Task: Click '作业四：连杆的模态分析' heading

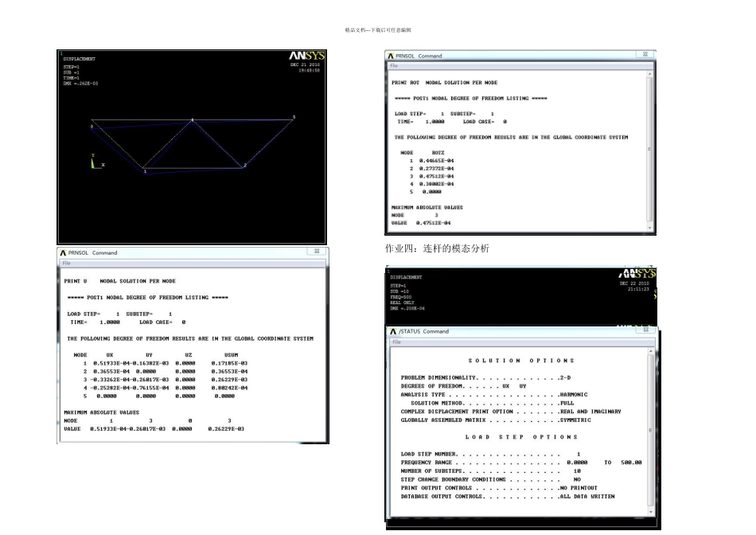Action: 437,248
